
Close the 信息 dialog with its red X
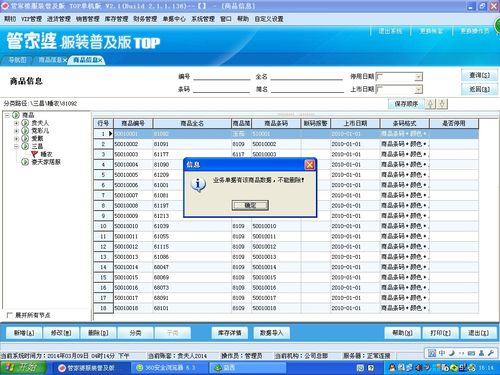(x=310, y=165)
